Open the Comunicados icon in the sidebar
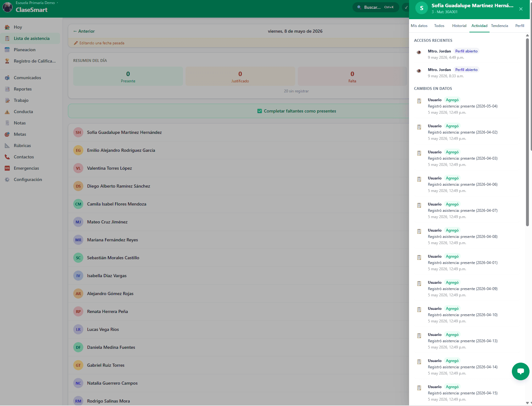 [x=7, y=78]
